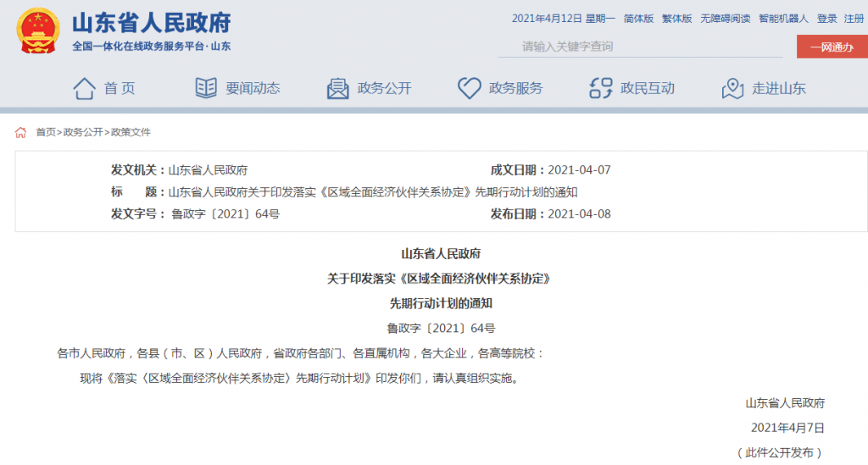Click the national emblem logo
Viewport: 868px width, 465px height.
[37, 30]
